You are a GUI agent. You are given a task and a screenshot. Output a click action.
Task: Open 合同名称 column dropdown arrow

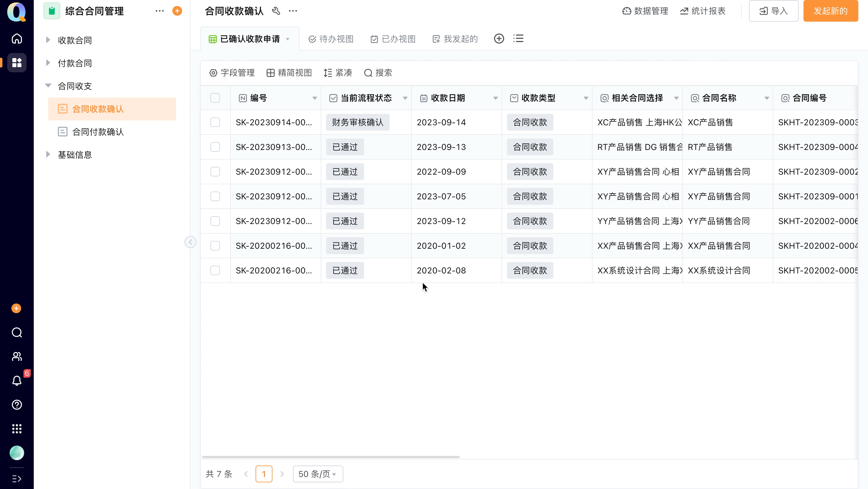pos(767,98)
